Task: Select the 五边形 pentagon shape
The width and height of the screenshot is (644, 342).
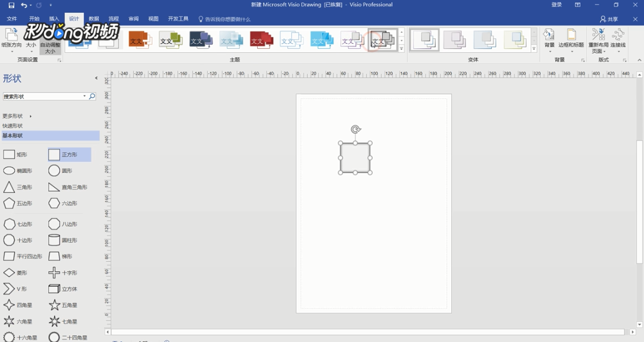Action: tap(17, 204)
